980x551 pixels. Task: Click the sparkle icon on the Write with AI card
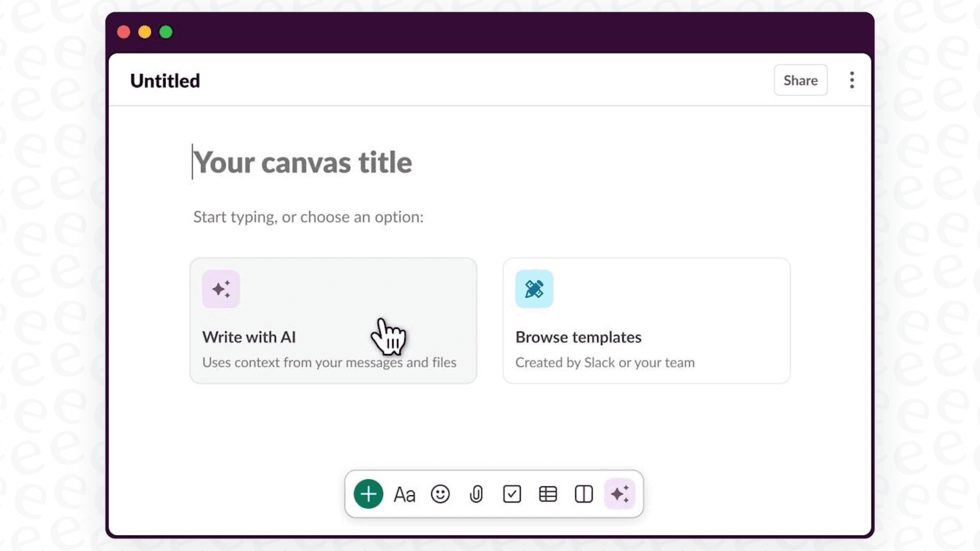tap(220, 289)
